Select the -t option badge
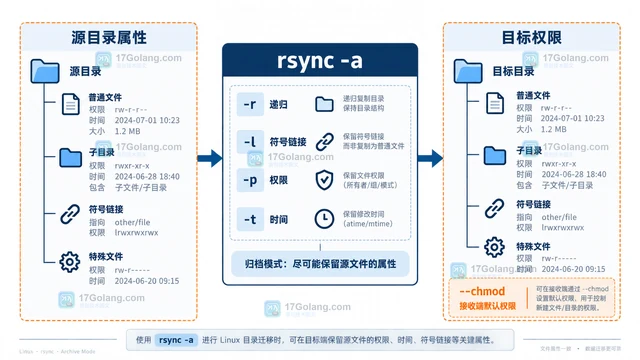Image resolution: width=640 pixels, height=360 pixels. 250,219
